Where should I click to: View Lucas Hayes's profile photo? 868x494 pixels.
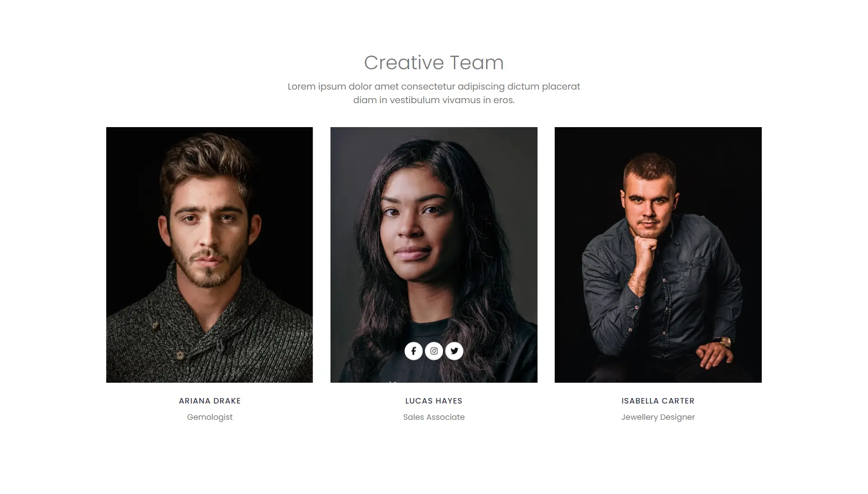point(434,255)
